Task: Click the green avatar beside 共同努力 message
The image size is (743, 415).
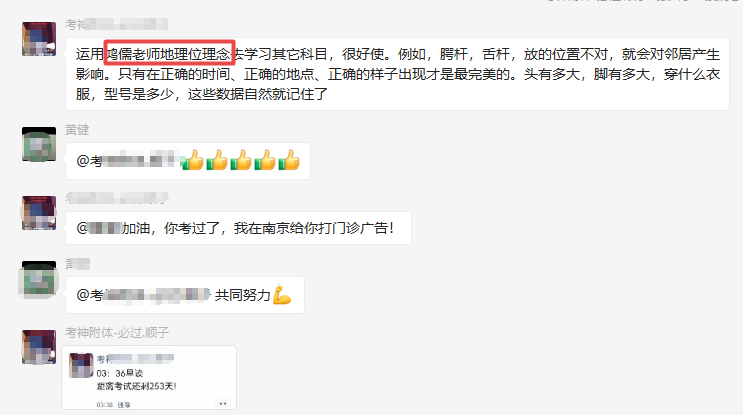Action: [39, 280]
